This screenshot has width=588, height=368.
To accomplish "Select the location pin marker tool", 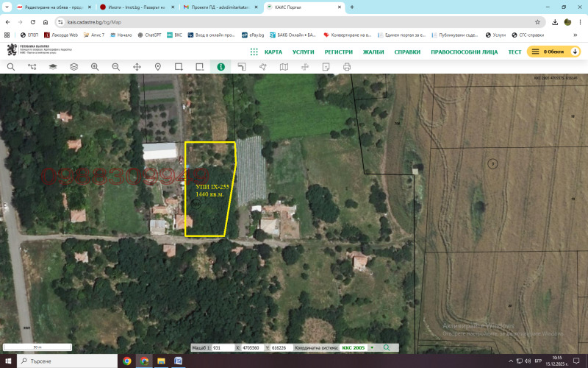I will coord(157,66).
